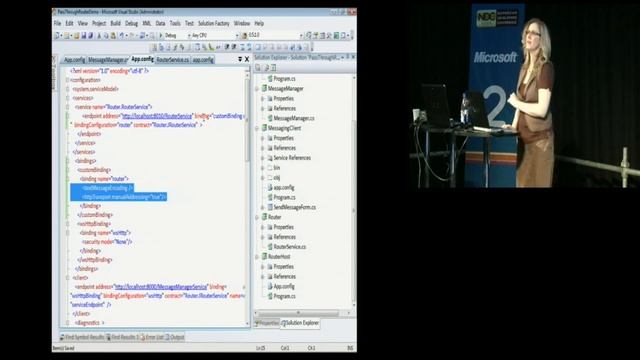Click the New Project toolbar icon
The width and height of the screenshot is (640, 360).
(58, 36)
